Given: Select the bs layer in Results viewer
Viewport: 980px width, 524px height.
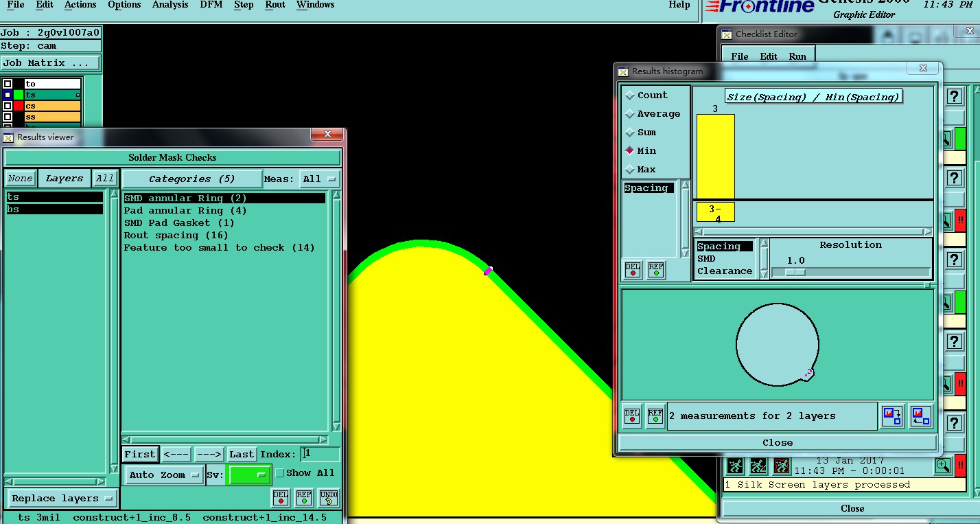Looking at the screenshot, I should click(55, 209).
